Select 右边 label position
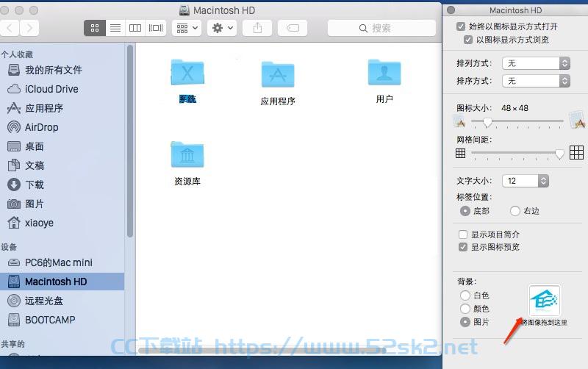The width and height of the screenshot is (588, 369). pos(515,211)
